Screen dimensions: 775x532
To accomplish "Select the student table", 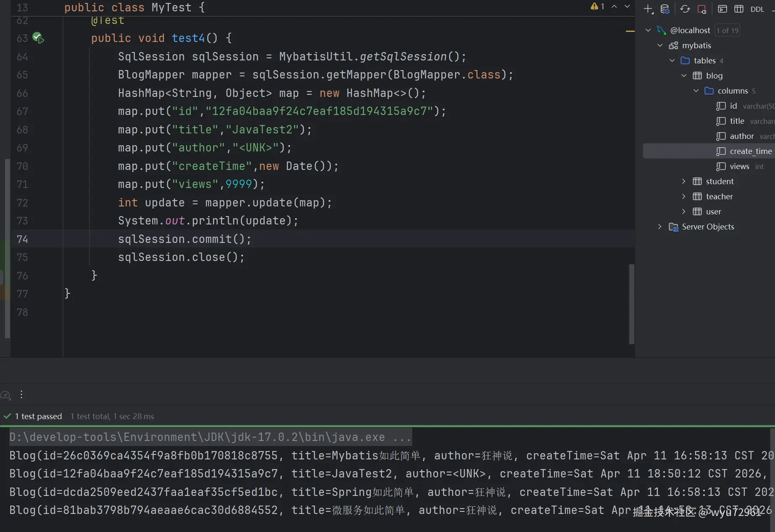I will (x=720, y=181).
